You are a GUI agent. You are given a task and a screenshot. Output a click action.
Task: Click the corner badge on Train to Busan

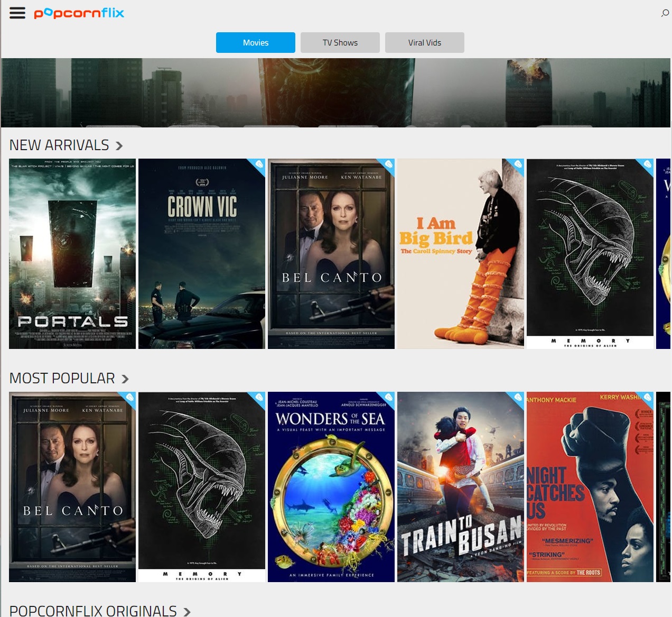coord(518,398)
